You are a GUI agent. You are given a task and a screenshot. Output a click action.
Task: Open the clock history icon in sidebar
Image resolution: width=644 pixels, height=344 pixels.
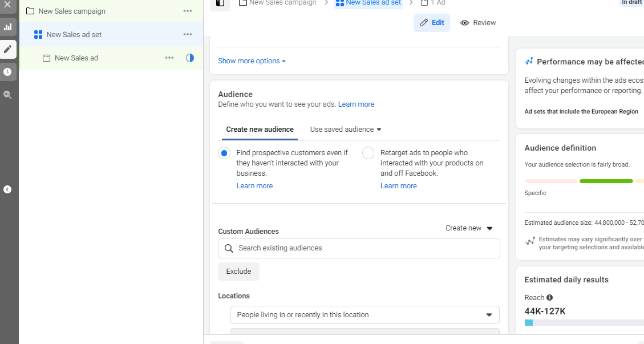point(7,72)
